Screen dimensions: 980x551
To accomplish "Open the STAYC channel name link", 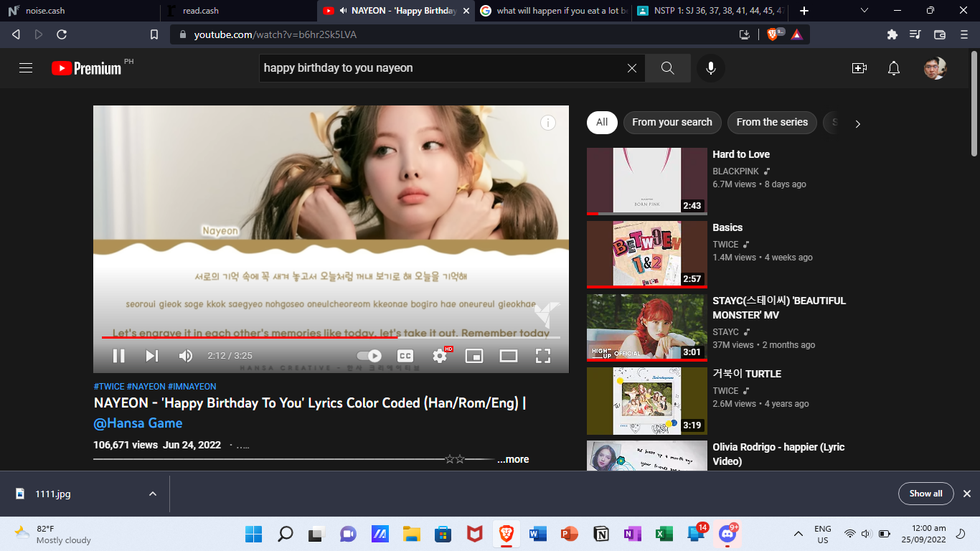I will pyautogui.click(x=725, y=332).
